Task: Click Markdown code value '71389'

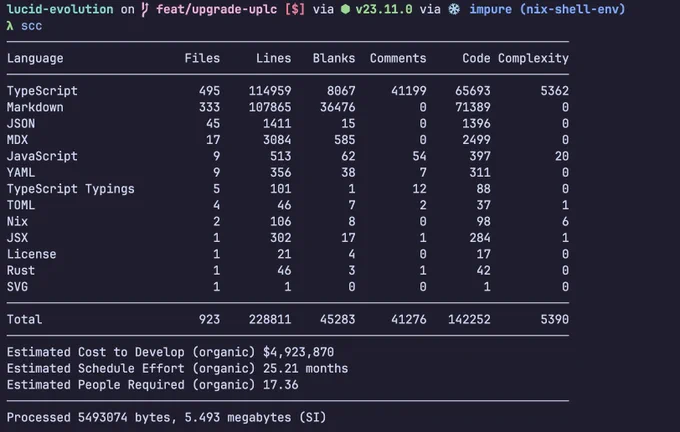Action: [x=473, y=107]
